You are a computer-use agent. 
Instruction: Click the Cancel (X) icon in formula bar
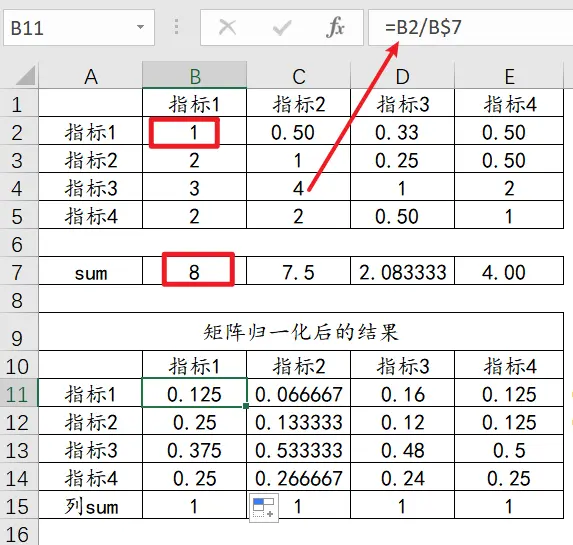[x=227, y=27]
